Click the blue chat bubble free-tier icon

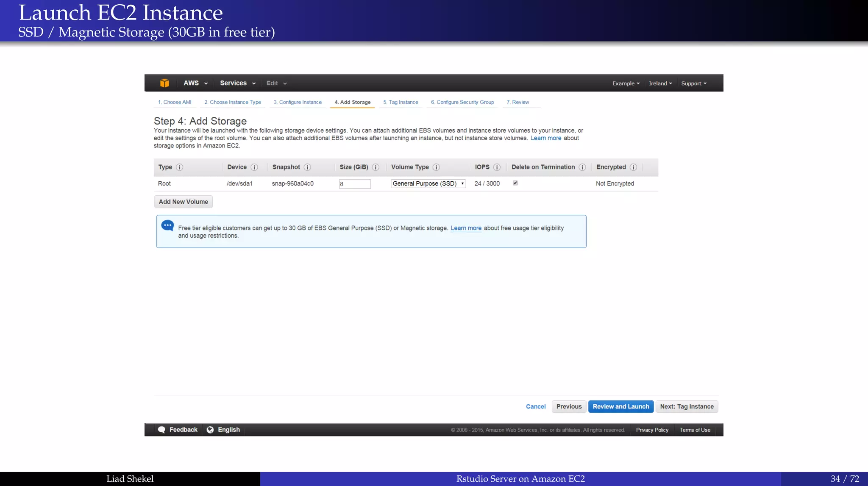[167, 225]
